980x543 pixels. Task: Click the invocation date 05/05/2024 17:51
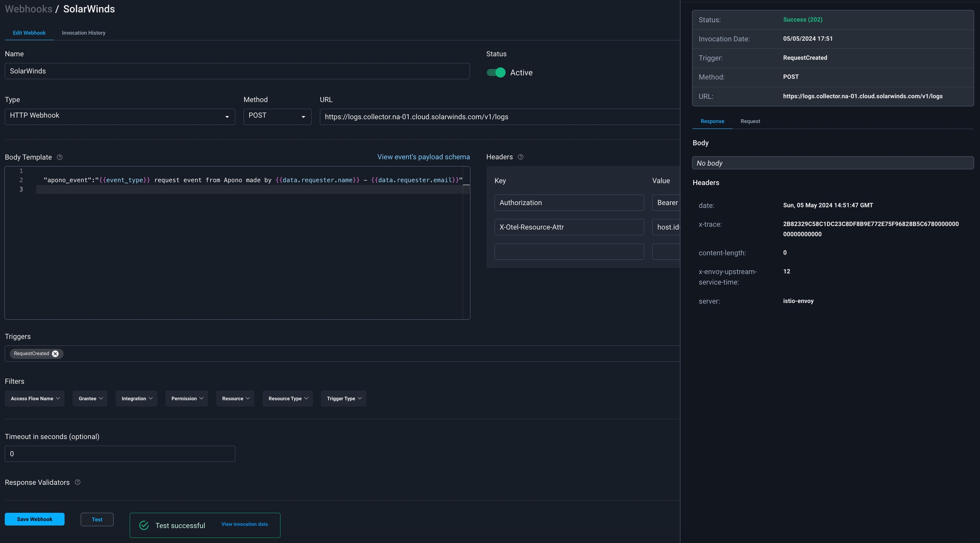[x=808, y=39]
